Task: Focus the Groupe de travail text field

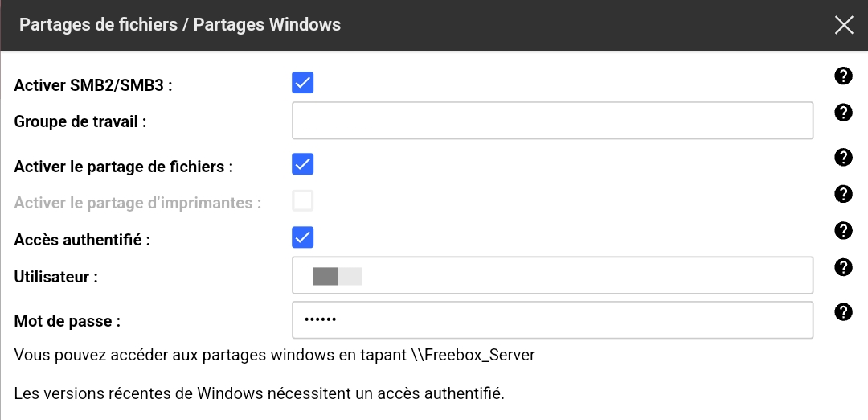Action: coord(552,121)
